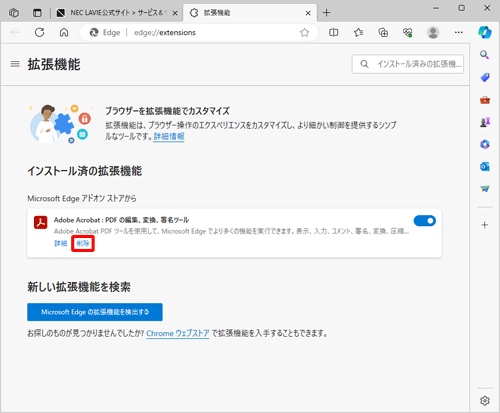The height and width of the screenshot is (413, 500).
Task: Open 詳細 for Adobe Acrobat extension
Action: click(61, 243)
